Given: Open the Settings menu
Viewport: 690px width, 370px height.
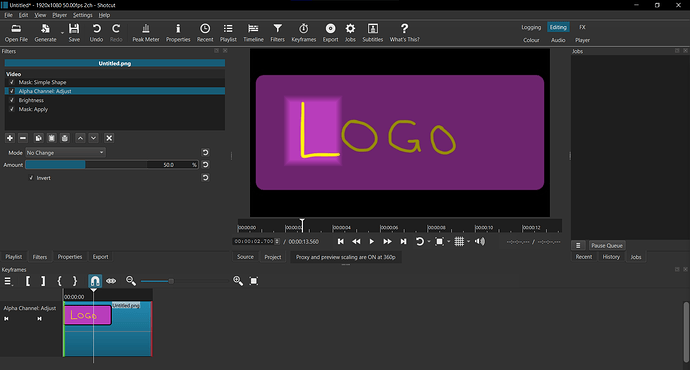Looking at the screenshot, I should click(83, 15).
